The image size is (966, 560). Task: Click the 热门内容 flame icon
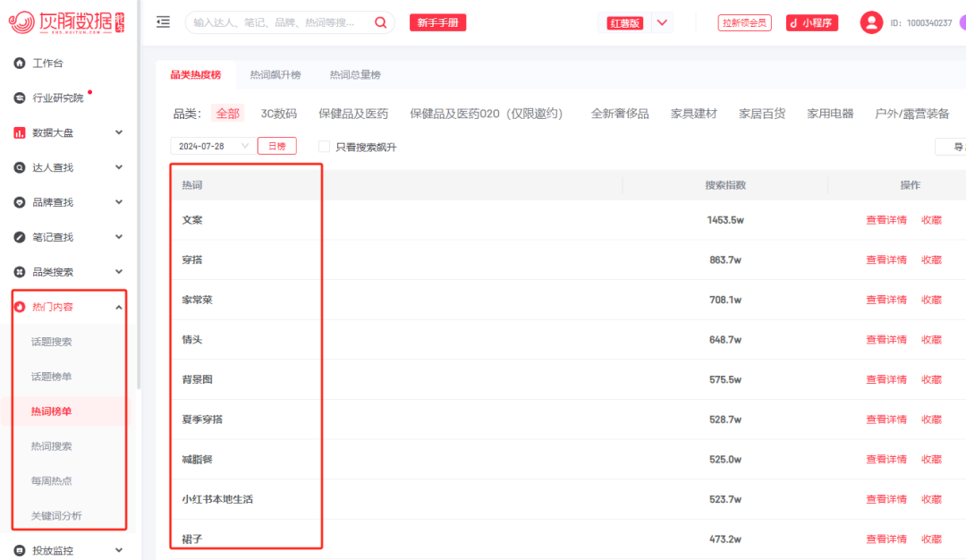pos(19,307)
